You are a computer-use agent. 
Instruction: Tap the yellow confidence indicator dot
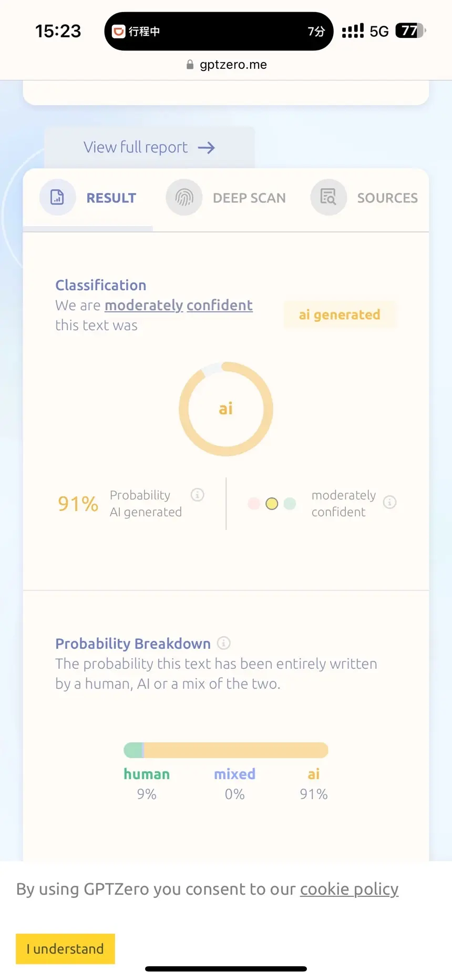coord(272,504)
